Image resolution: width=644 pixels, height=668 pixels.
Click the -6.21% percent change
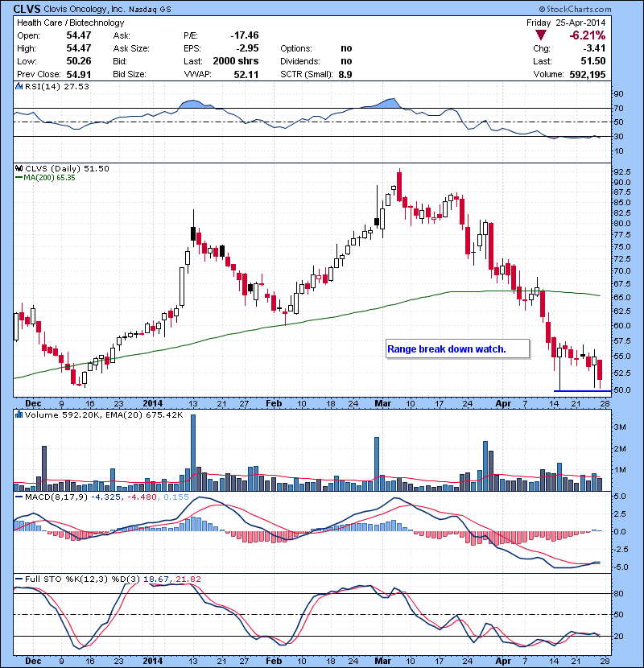pos(588,35)
